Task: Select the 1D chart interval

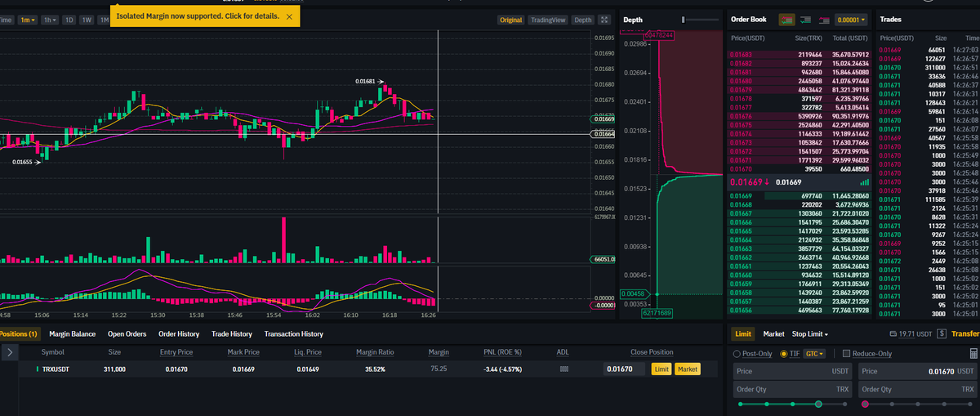Action: (69, 20)
